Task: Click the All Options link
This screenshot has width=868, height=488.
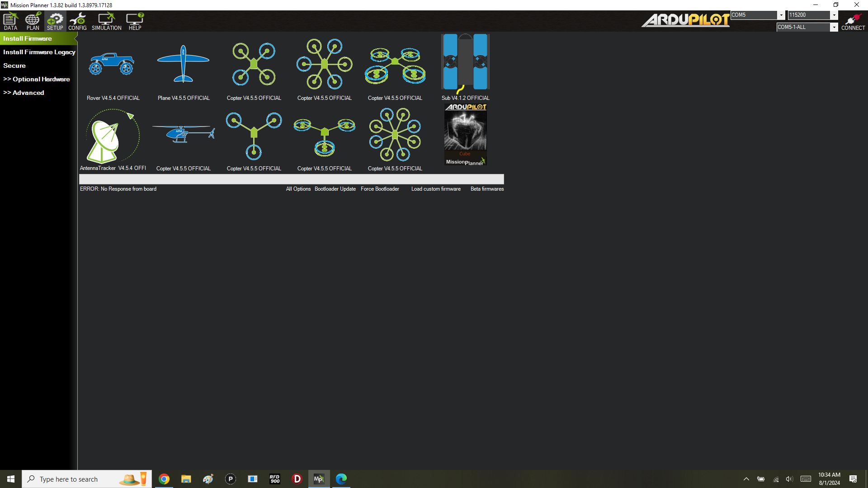Action: coord(298,189)
